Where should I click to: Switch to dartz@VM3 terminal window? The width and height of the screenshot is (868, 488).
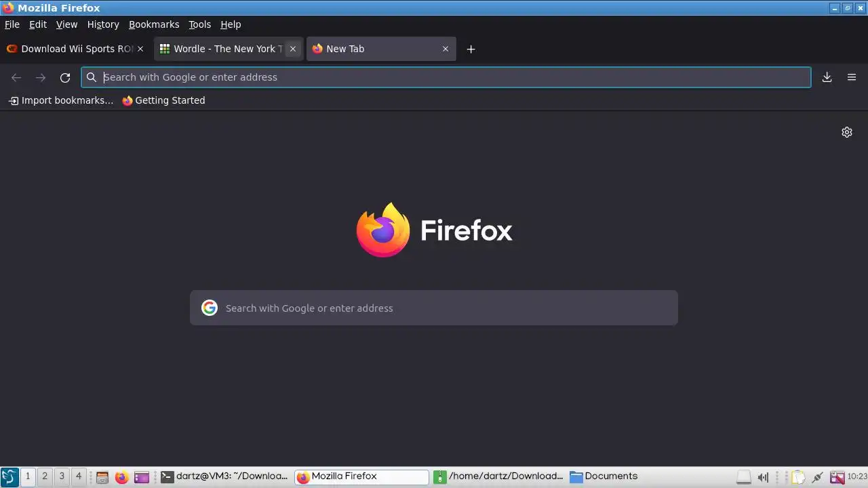tap(225, 476)
